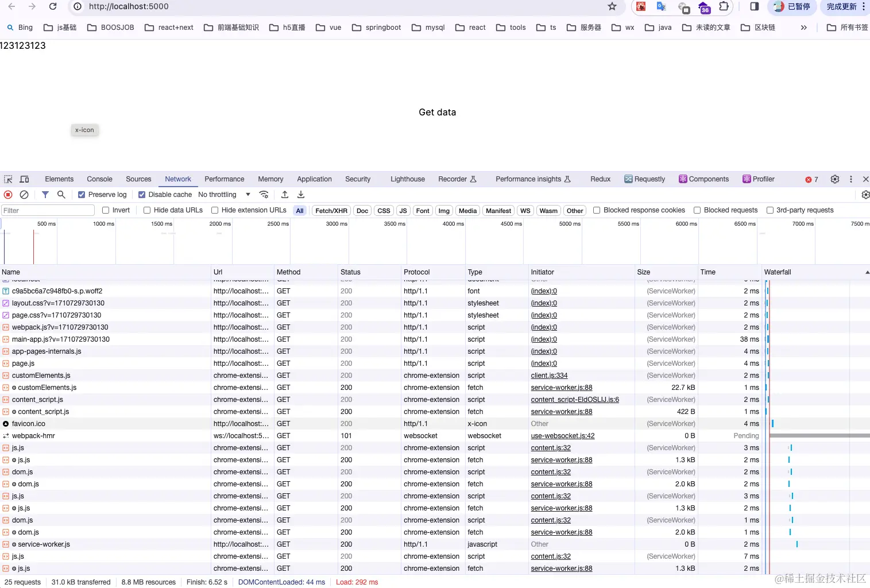Close the DevTools panel
The height and width of the screenshot is (588, 870).
click(x=865, y=179)
